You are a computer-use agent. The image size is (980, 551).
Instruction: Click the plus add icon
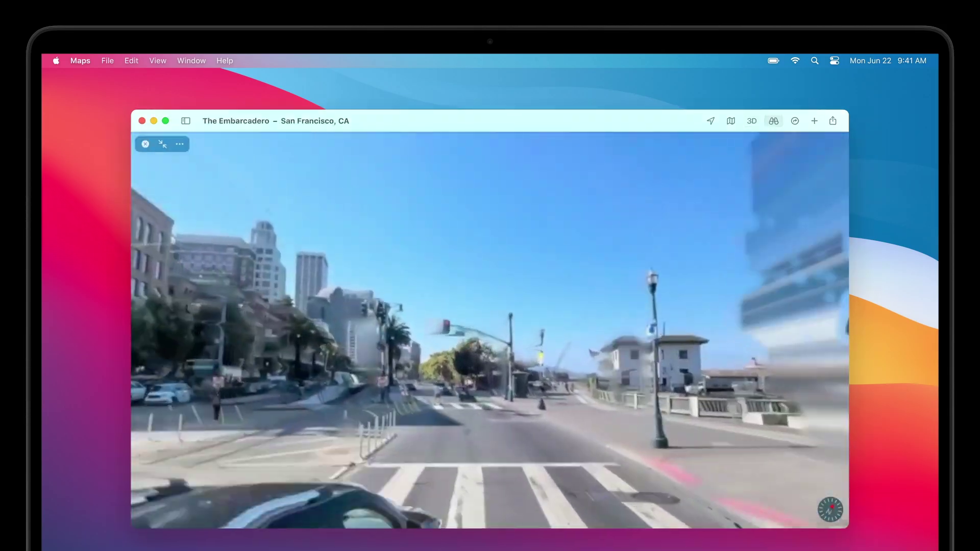(x=815, y=121)
